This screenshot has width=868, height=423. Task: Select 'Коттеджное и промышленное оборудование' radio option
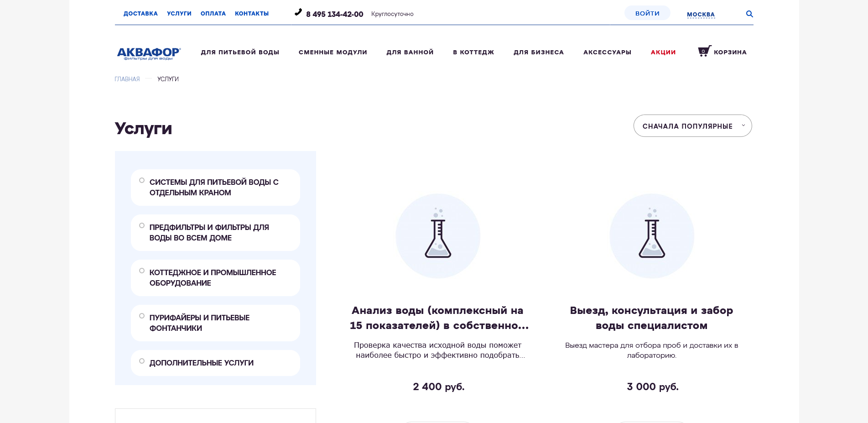(x=142, y=271)
